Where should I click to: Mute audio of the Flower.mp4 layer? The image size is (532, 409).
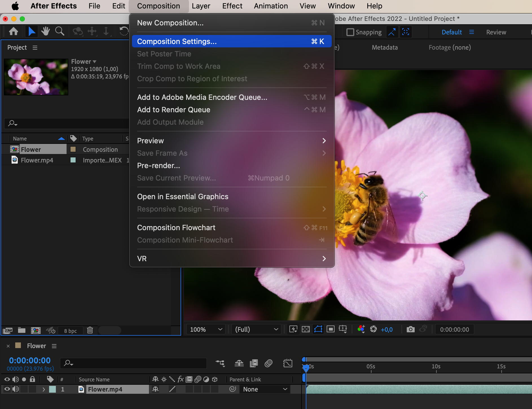(x=16, y=389)
